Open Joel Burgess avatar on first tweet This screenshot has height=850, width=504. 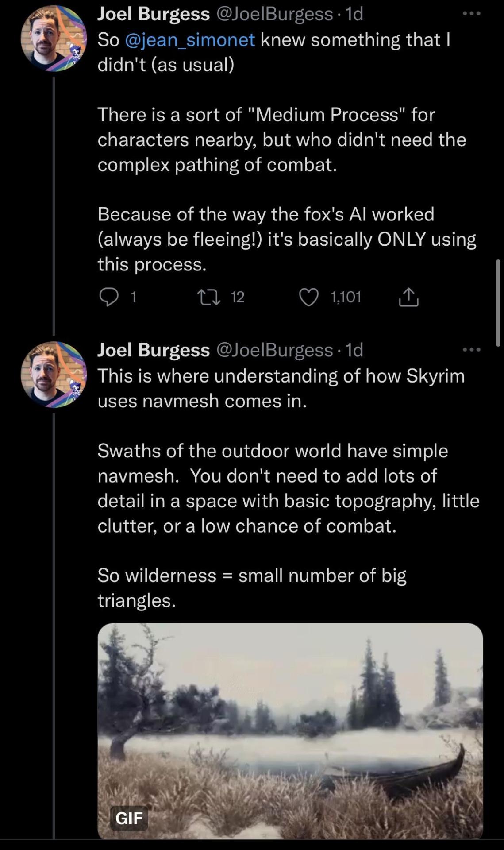coord(54,39)
